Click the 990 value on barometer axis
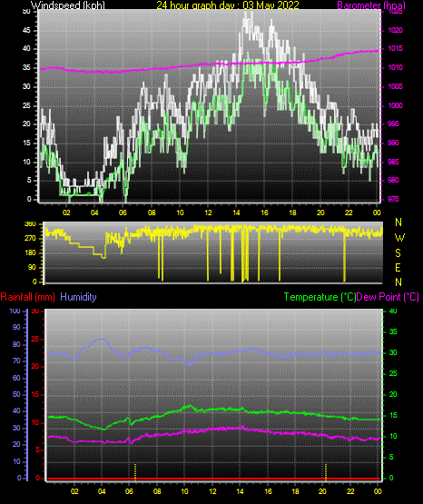The width and height of the screenshot is (423, 504). click(x=394, y=143)
